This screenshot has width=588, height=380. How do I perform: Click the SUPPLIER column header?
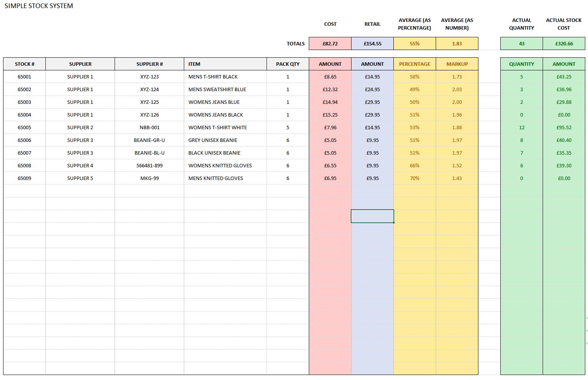tap(80, 64)
